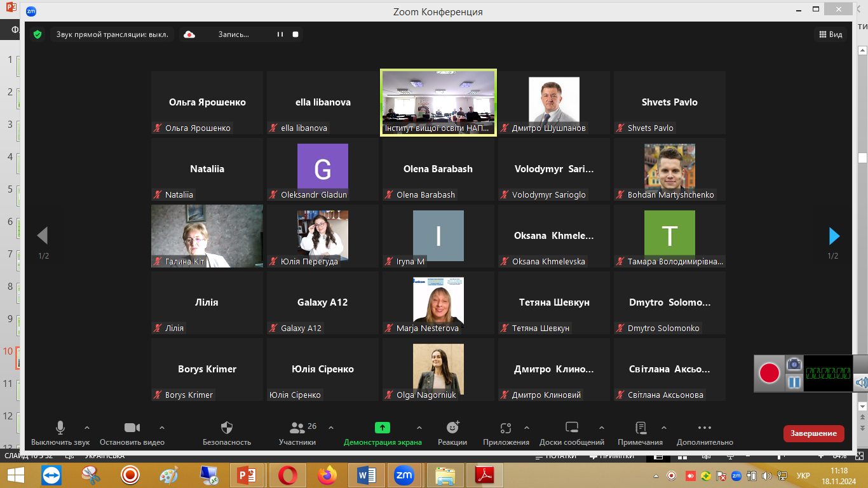Open Доски сообщений whiteboard icon
The height and width of the screenshot is (488, 868).
(571, 428)
